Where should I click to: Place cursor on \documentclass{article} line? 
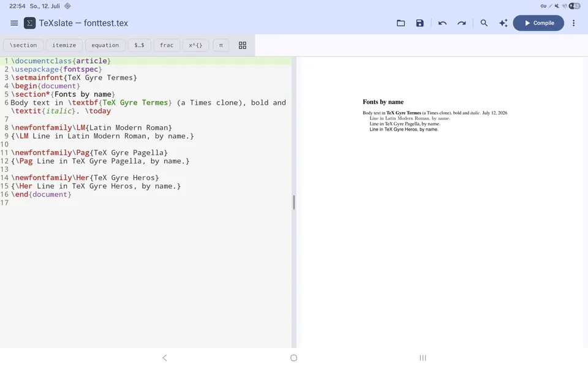coord(61,61)
